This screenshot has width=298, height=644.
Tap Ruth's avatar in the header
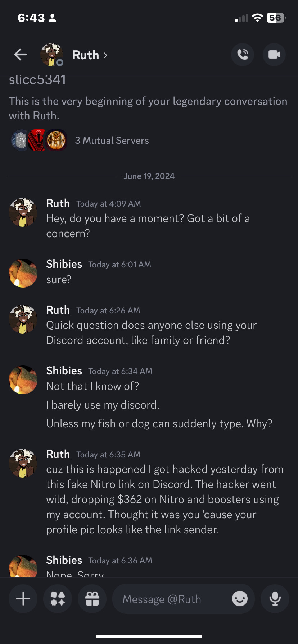[x=51, y=55]
